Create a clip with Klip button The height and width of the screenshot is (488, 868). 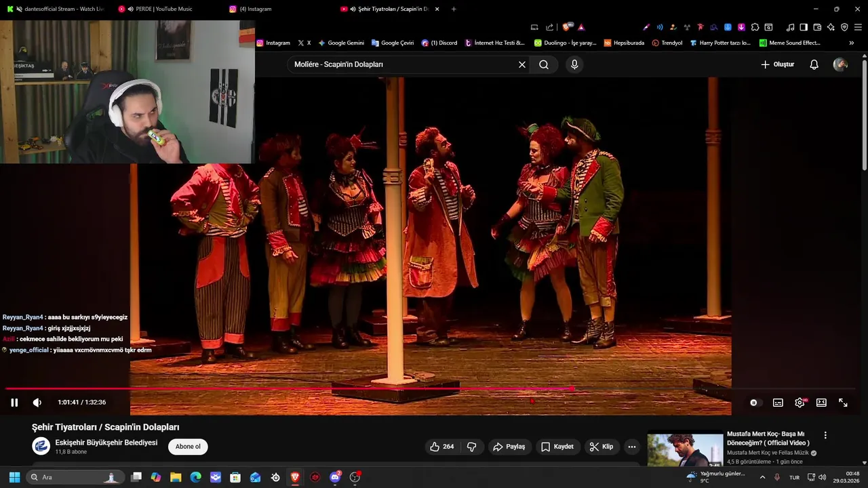coord(601,447)
